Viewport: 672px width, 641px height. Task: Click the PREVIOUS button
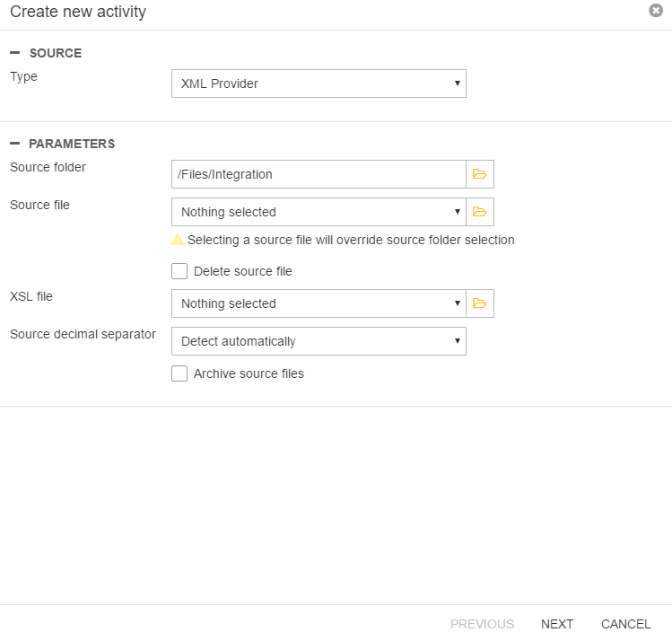482,624
